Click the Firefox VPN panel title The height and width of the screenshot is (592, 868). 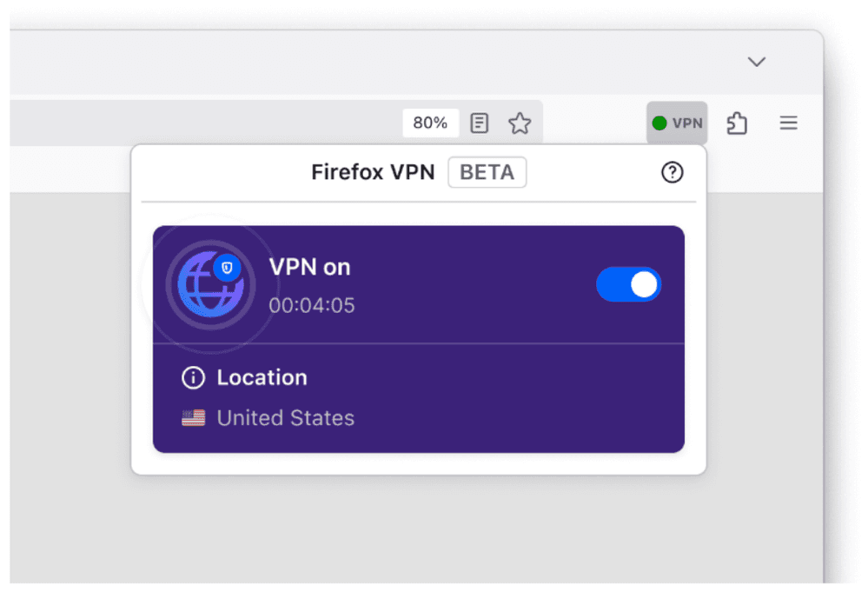coord(373,172)
